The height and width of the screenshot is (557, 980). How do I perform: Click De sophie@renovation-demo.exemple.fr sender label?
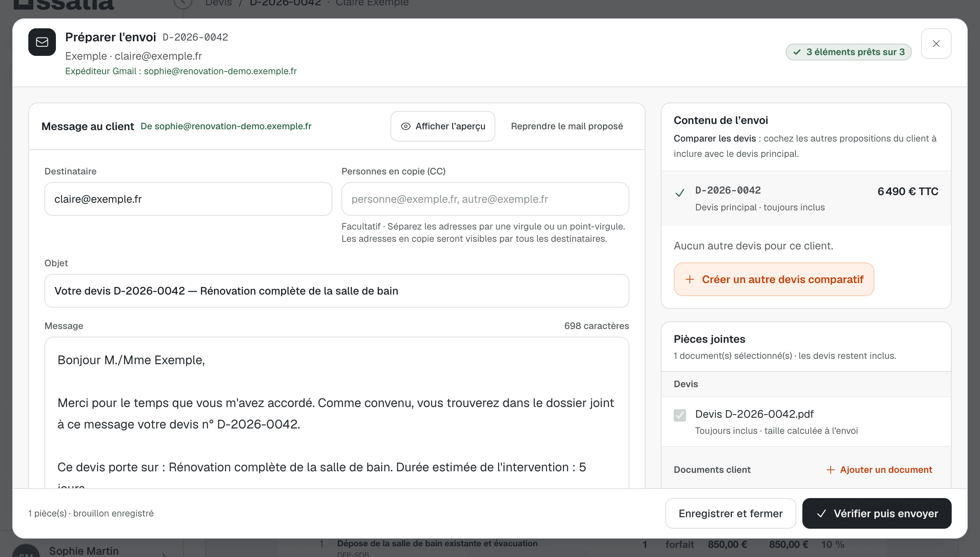[226, 126]
